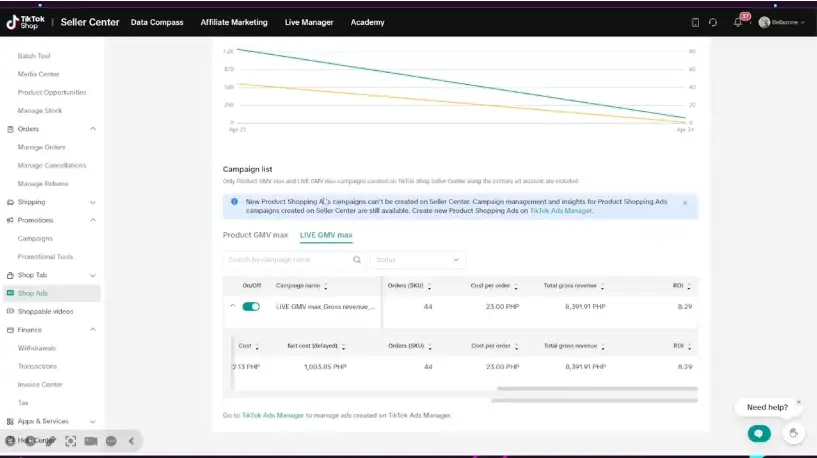The height and width of the screenshot is (458, 817).
Task: Open Withdrawals under Finance
Action: (36, 348)
